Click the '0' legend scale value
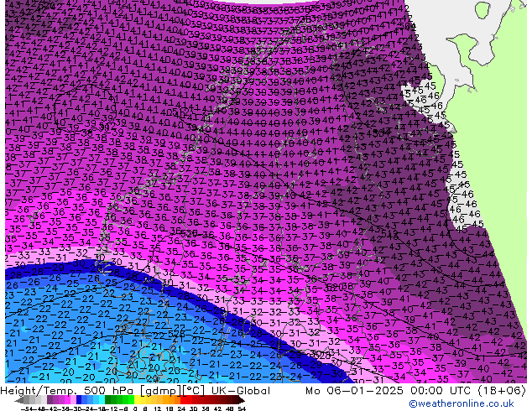The image size is (532, 411). click(x=135, y=409)
